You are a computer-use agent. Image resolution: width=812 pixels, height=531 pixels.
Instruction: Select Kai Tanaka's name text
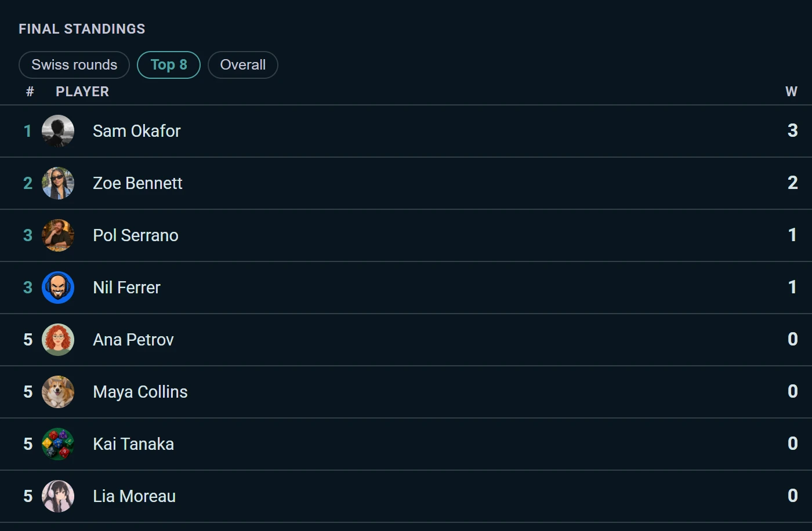click(x=133, y=444)
